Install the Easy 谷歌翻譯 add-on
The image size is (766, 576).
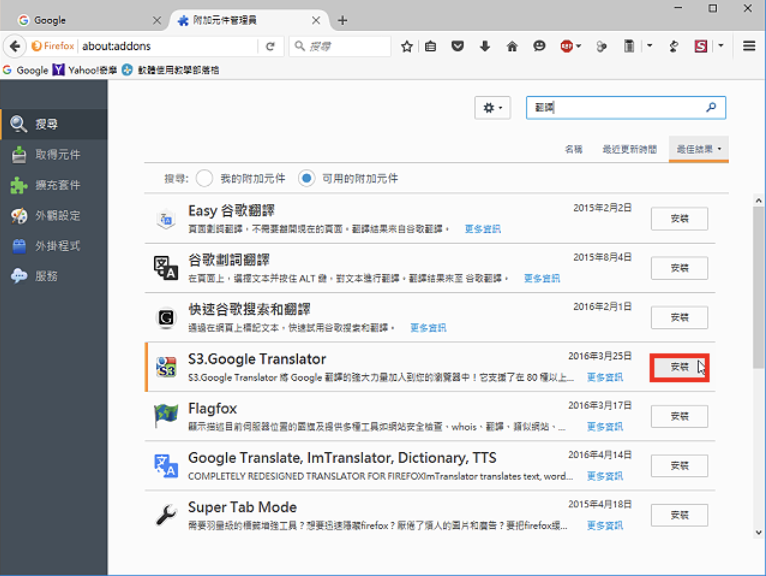(679, 218)
